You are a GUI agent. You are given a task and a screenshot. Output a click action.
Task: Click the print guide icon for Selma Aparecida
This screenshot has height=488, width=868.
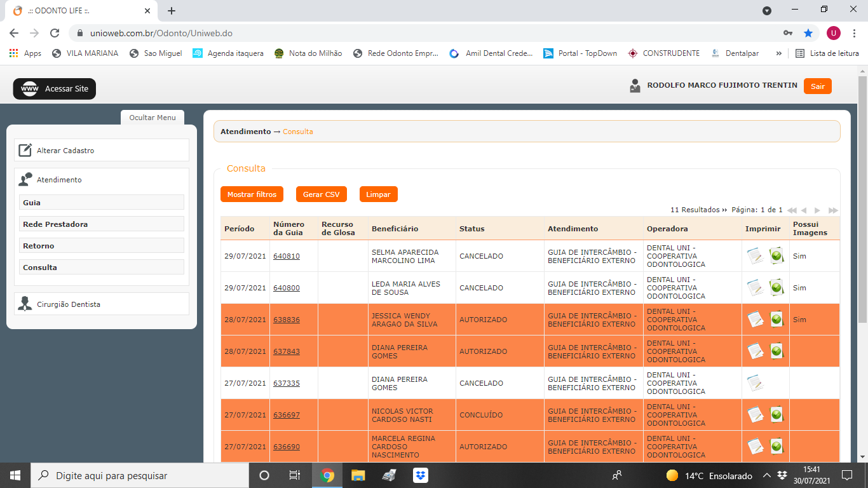pyautogui.click(x=755, y=255)
